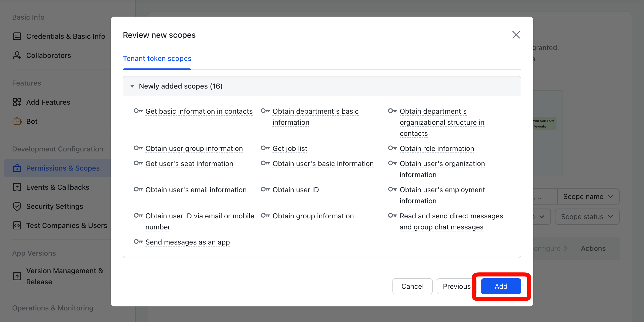644x322 pixels.
Task: Open the Obtain user's email information link
Action: click(196, 190)
